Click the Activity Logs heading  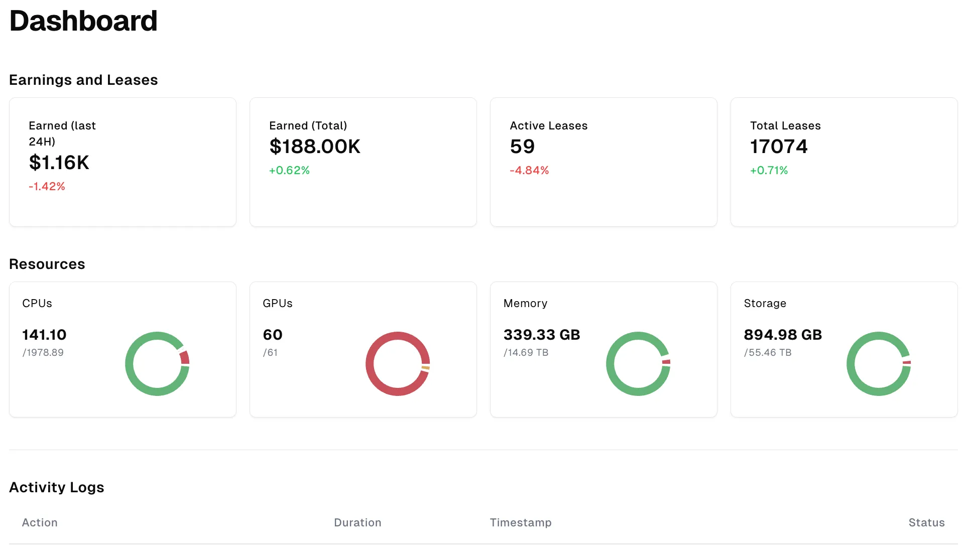coord(57,487)
